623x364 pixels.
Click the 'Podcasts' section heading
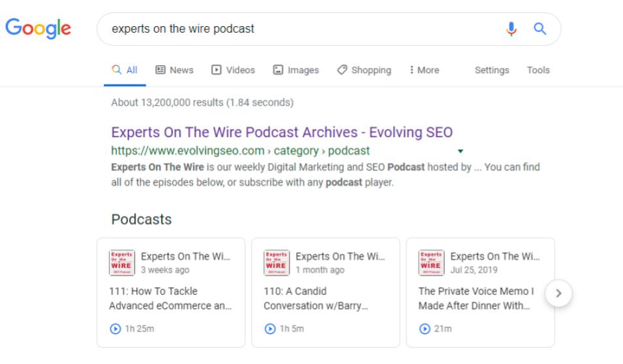pos(142,219)
